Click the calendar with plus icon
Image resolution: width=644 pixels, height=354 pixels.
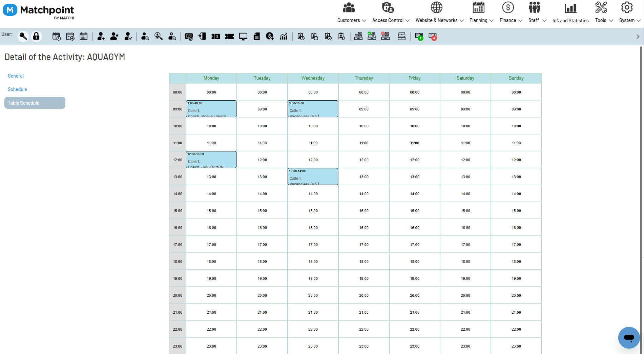[70, 36]
